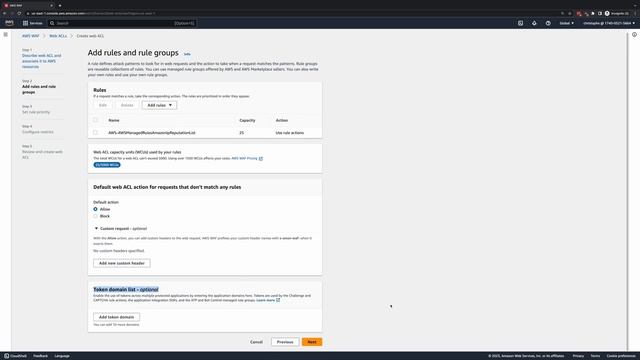Click the Capacity column header
The height and width of the screenshot is (360, 640).
247,120
